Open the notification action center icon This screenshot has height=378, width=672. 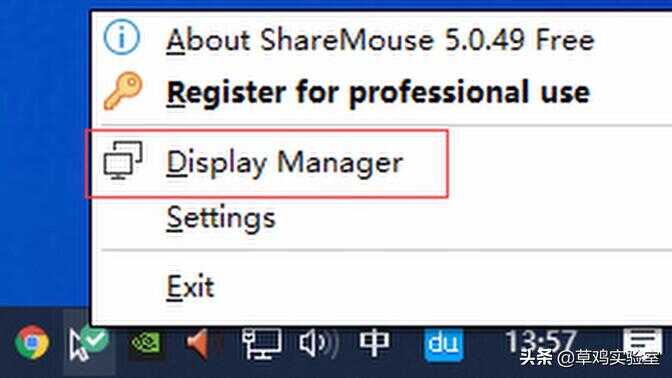[642, 342]
